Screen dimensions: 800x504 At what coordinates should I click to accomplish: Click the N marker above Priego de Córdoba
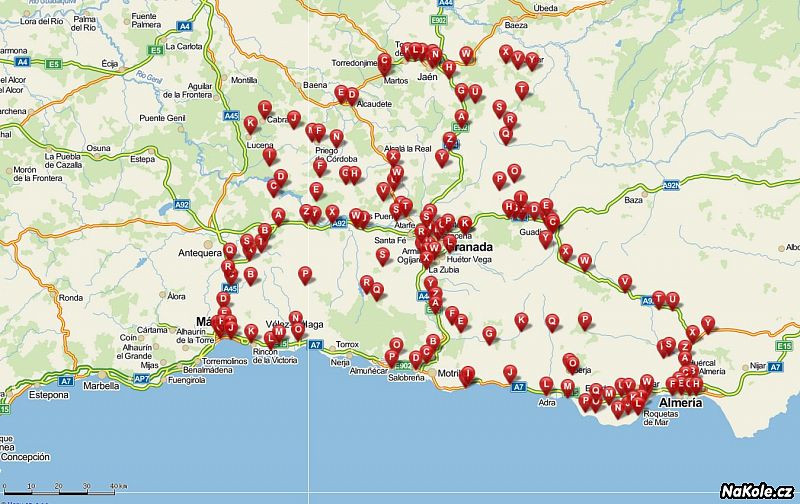pyautogui.click(x=336, y=138)
